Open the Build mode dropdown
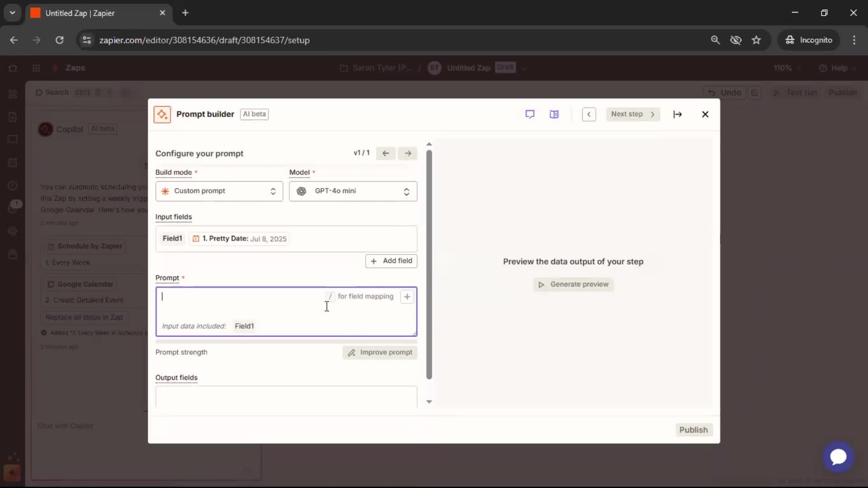868x488 pixels. [219, 191]
